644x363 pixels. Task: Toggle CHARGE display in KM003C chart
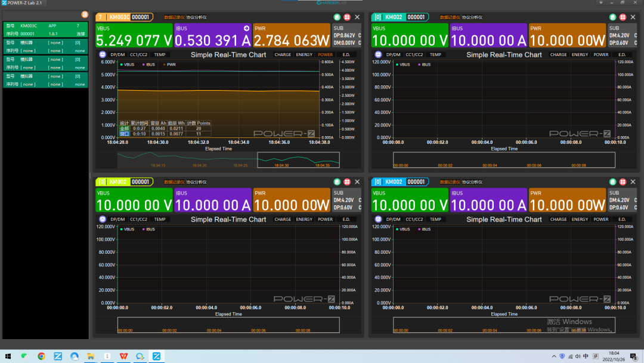pos(283,55)
